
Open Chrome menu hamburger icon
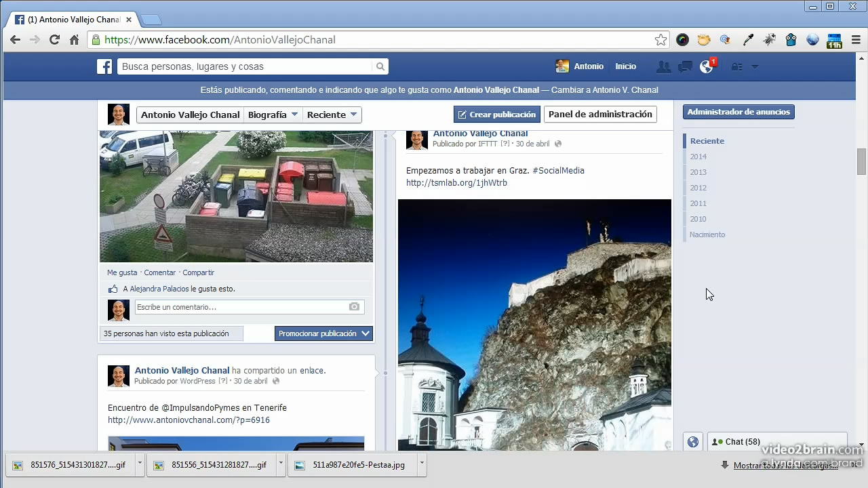pos(856,40)
